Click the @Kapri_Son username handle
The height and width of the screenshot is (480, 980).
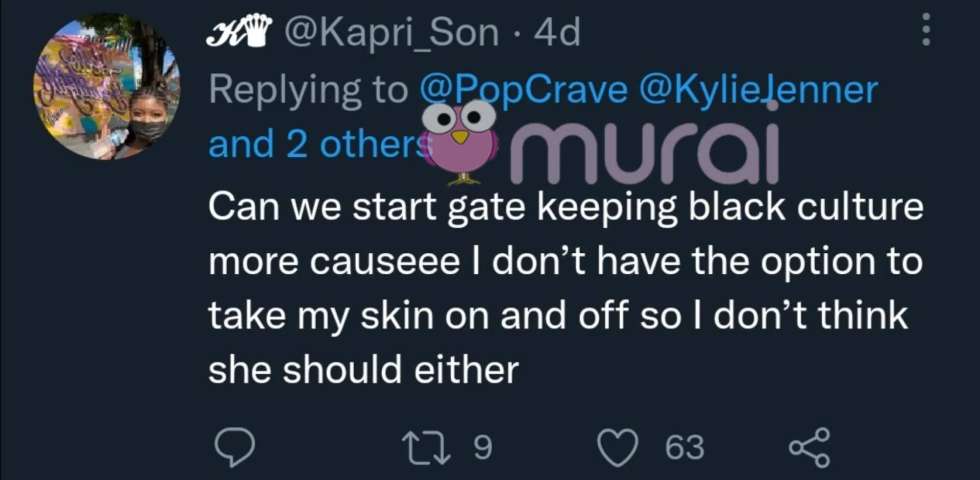pyautogui.click(x=391, y=32)
